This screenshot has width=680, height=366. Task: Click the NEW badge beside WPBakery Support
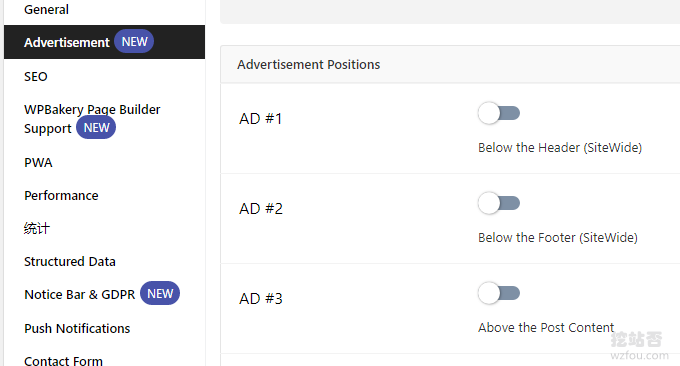[x=96, y=127]
